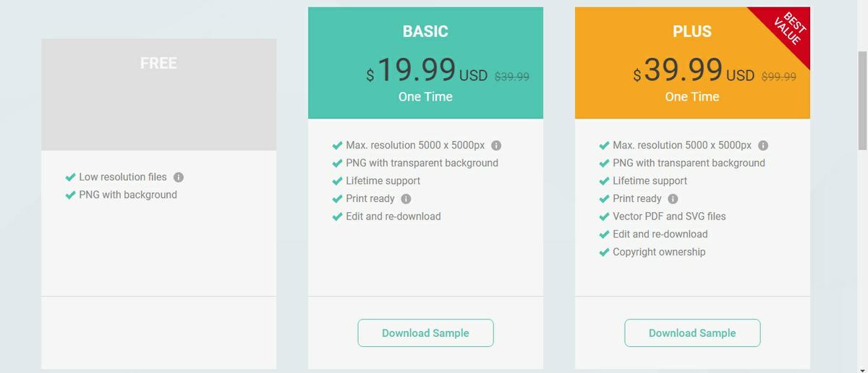Select the FREE plan header

click(158, 64)
